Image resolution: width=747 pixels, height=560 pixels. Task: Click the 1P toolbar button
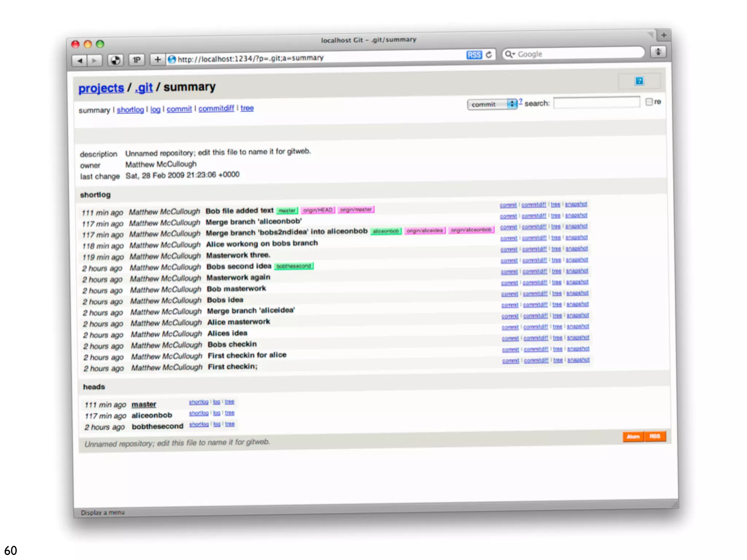[x=137, y=60]
